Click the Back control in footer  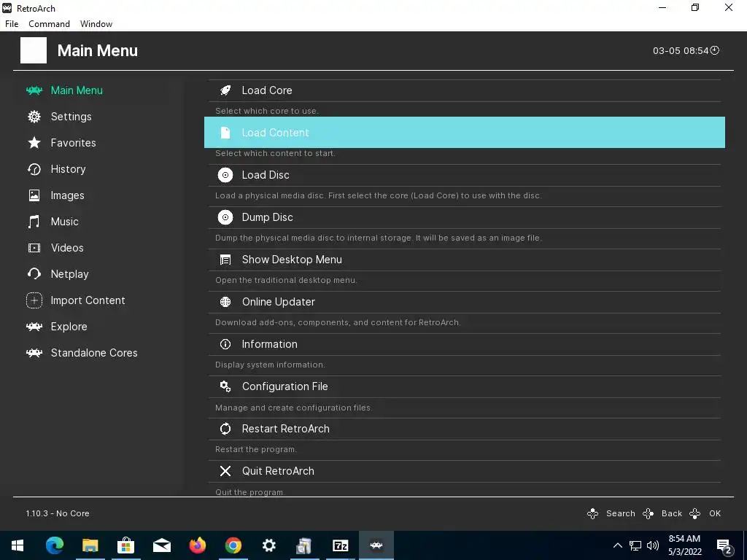pyautogui.click(x=662, y=513)
